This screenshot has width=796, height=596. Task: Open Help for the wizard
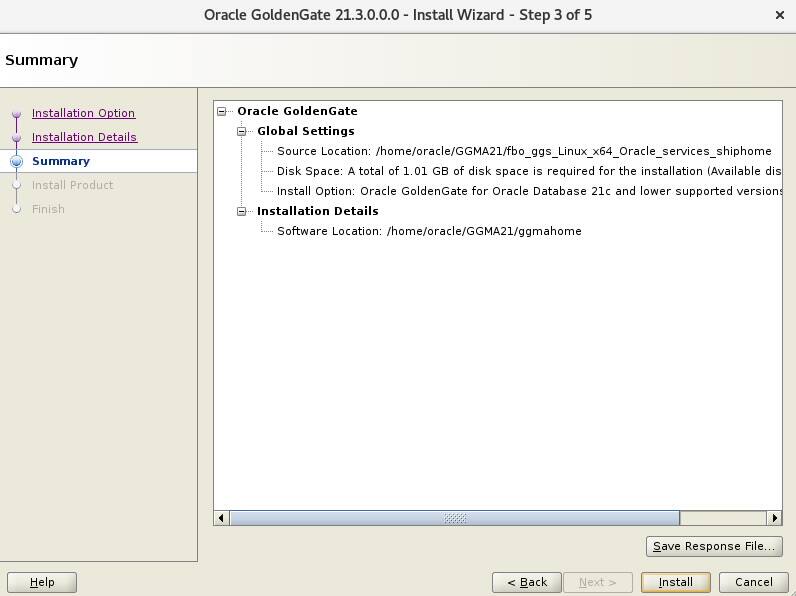pyautogui.click(x=42, y=582)
